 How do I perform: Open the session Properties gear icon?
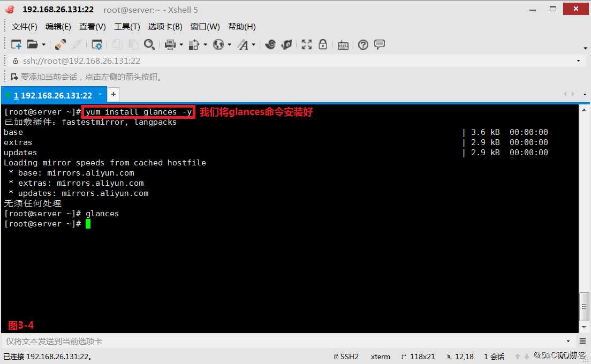97,44
